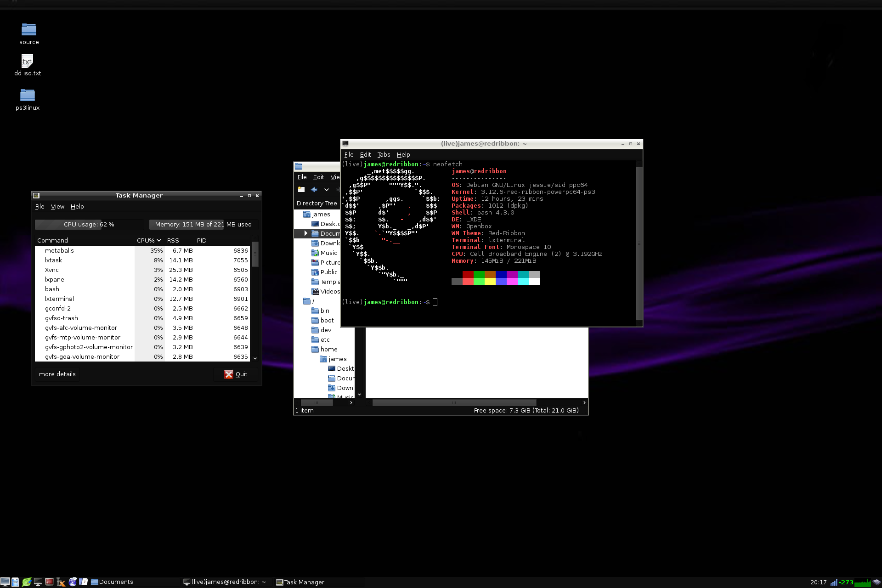Select the Music folder in directory tree
882x588 pixels.
328,253
